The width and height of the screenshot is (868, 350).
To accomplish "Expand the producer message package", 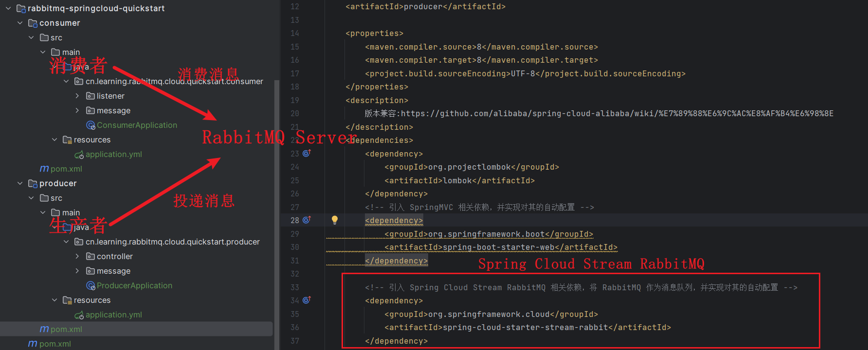I will (x=77, y=271).
